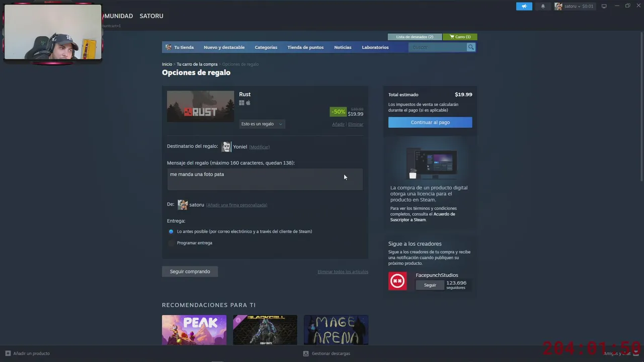Viewport: 644px width, 362px height.
Task: Click the 123.696 seguidores count
Action: pos(456,285)
